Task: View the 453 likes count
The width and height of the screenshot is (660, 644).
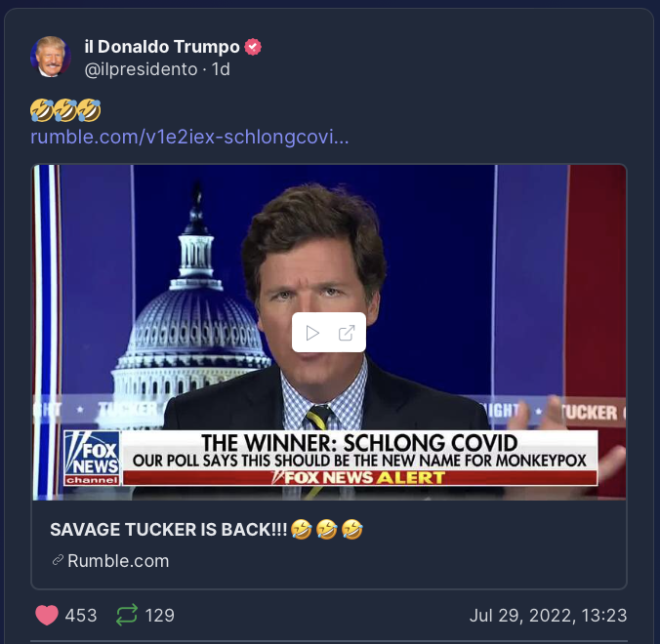Action: [81, 616]
